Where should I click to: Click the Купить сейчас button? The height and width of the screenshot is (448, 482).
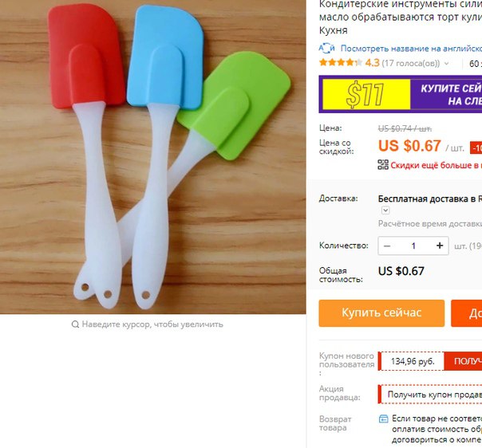pos(381,313)
